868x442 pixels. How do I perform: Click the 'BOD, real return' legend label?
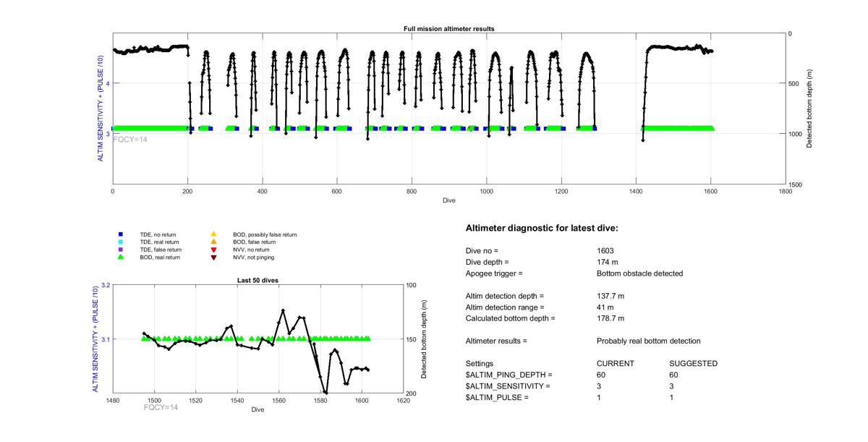coord(160,257)
